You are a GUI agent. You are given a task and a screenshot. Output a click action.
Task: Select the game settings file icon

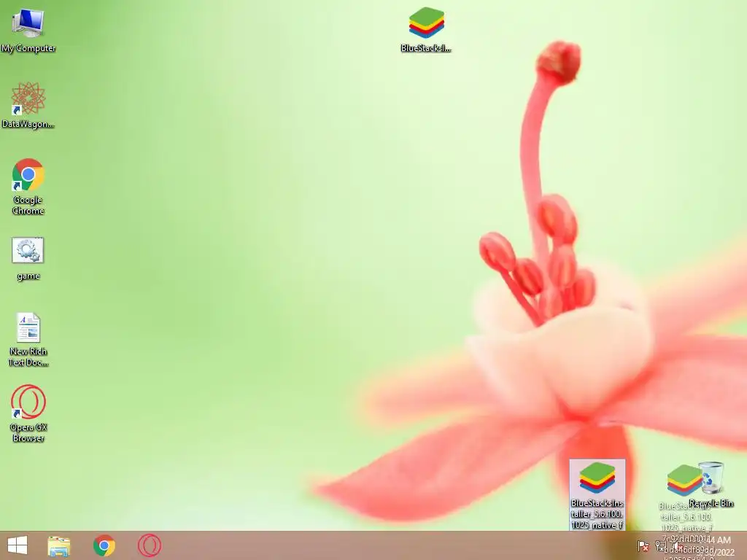point(28,259)
